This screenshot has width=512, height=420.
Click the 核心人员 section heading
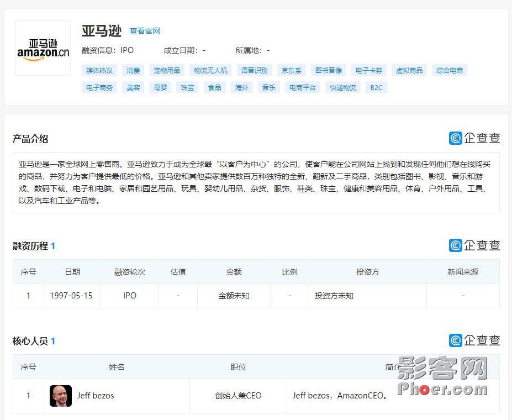pyautogui.click(x=30, y=341)
